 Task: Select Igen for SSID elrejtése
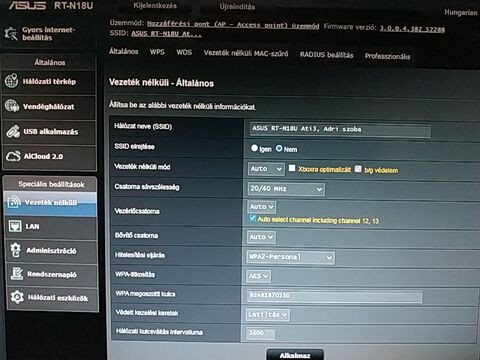[x=254, y=148]
